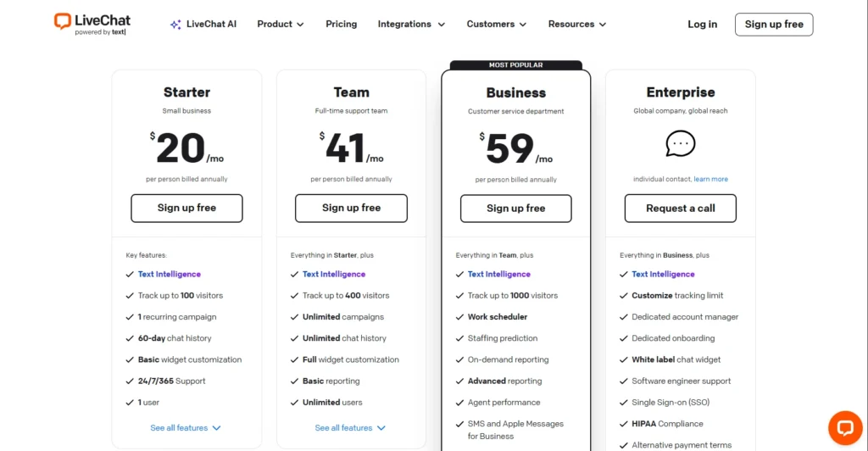Expand See all features under Team
This screenshot has height=451, width=868.
350,428
